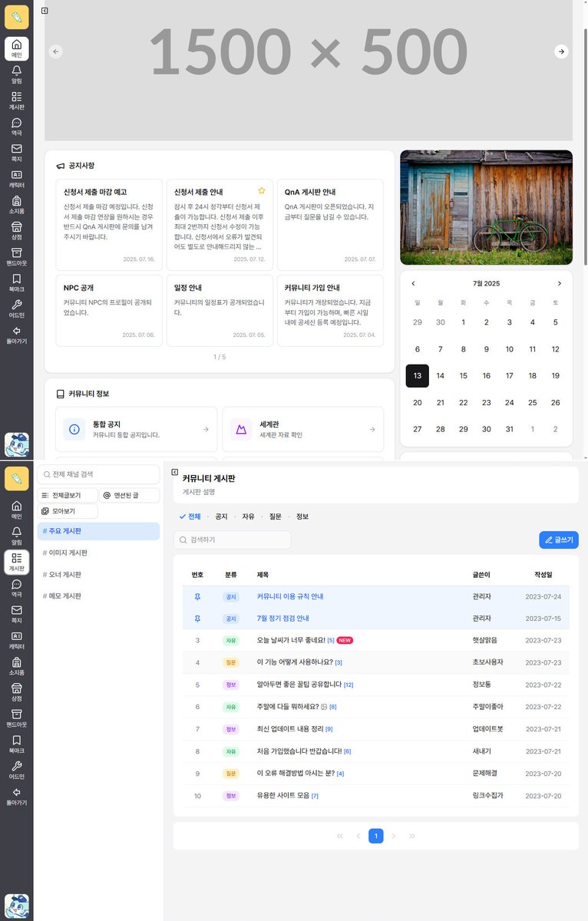Click the 전체 채널 검색 search field
588x921 pixels.
pos(98,475)
